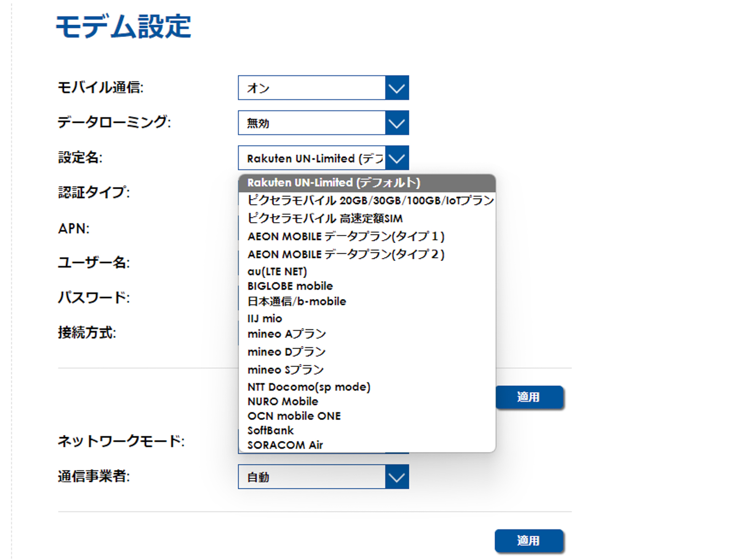The image size is (731, 560).
Task: Pick NURO Mobile from the list
Action: 282,401
